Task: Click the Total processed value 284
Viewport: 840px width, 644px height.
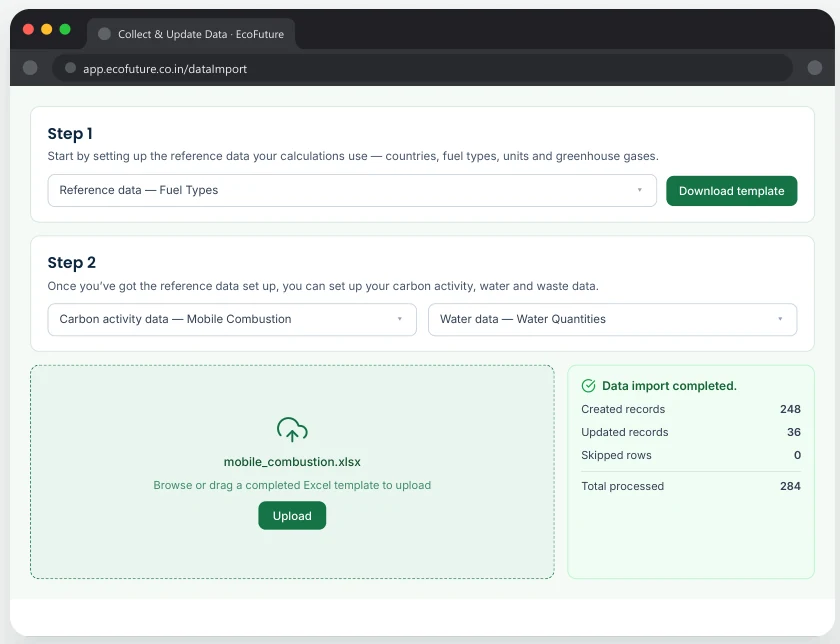Action: tap(790, 486)
